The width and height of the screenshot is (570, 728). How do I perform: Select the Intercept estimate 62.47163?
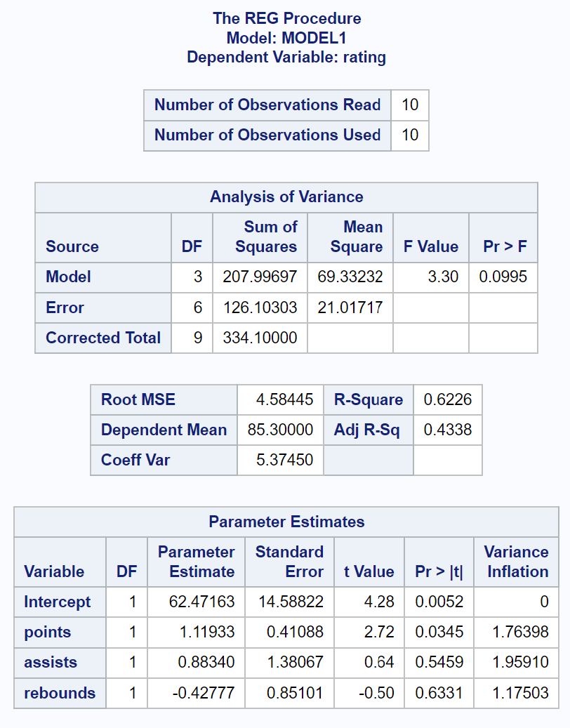(x=202, y=602)
